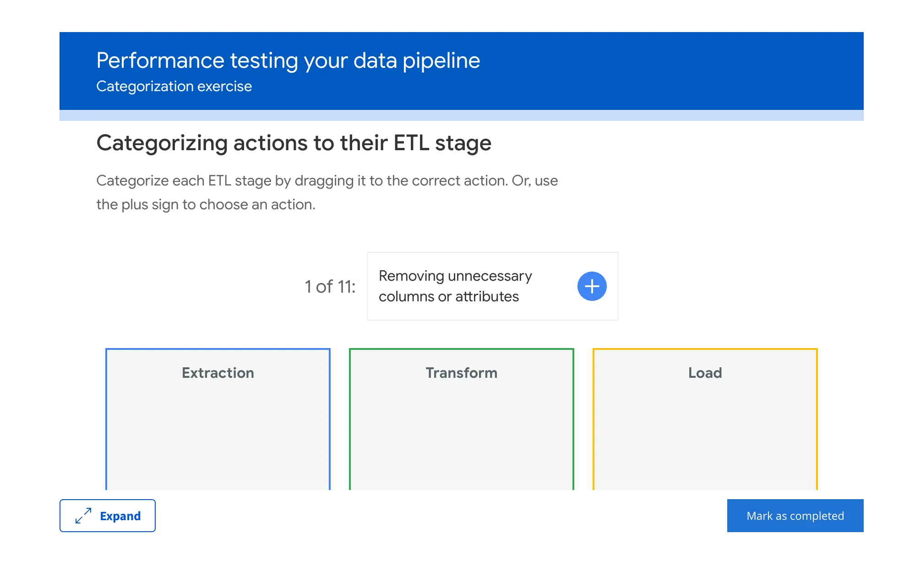Click empty area inside the green Transform box
This screenshot has width=904, height=588.
coord(461,440)
